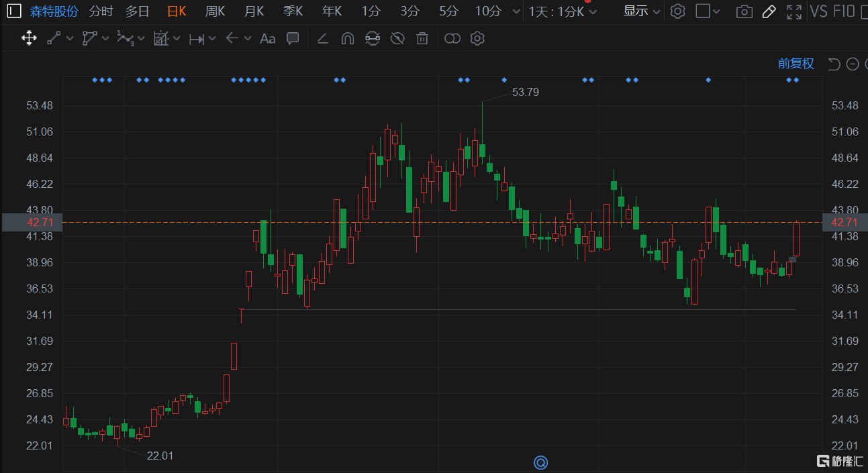Toggle the left sidebar panel icon
The height and width of the screenshot is (473, 868).
pos(14,11)
